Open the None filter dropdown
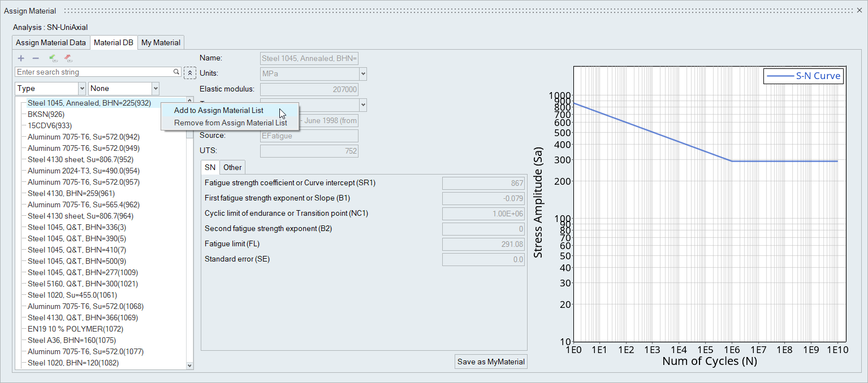 tap(155, 89)
